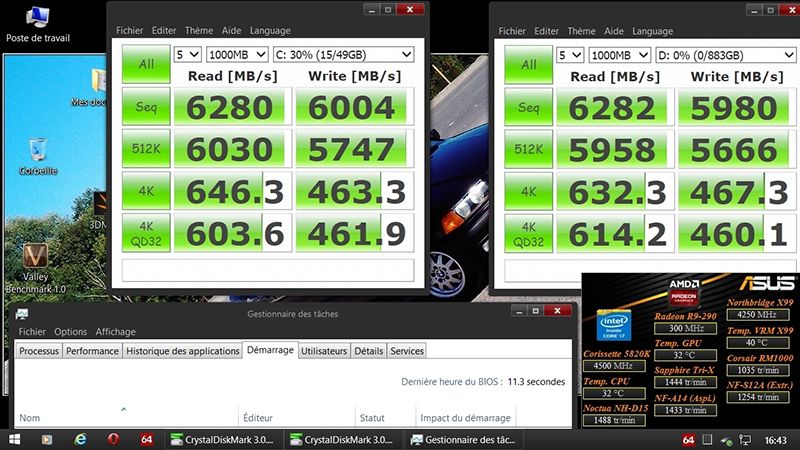Open test count dropdown in left CrystalDiskMark

[187, 55]
